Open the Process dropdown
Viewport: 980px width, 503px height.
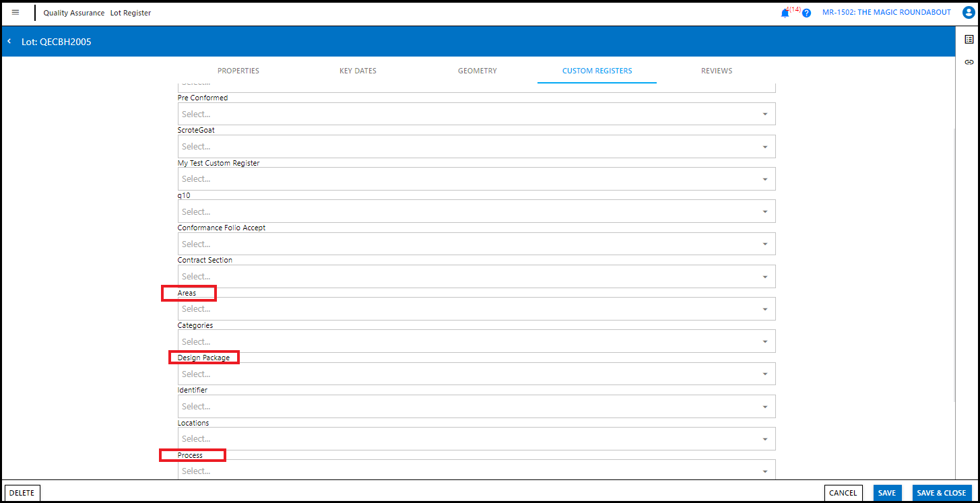[477, 470]
